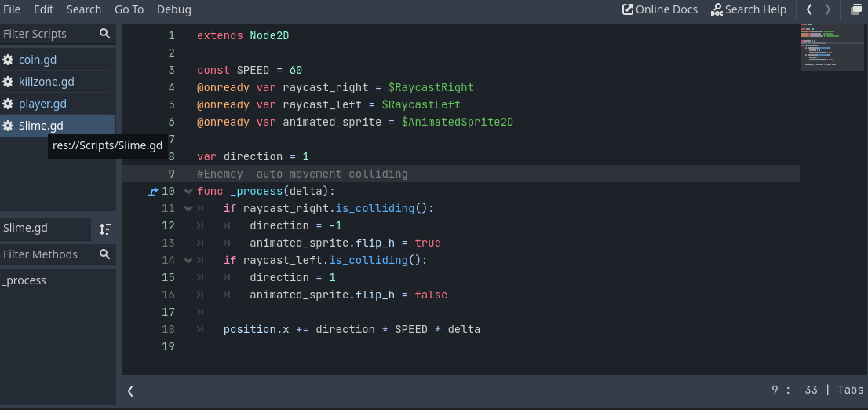Click the gear icon beside killzone.gd
Image resolution: width=868 pixels, height=410 pixels.
[x=8, y=82]
